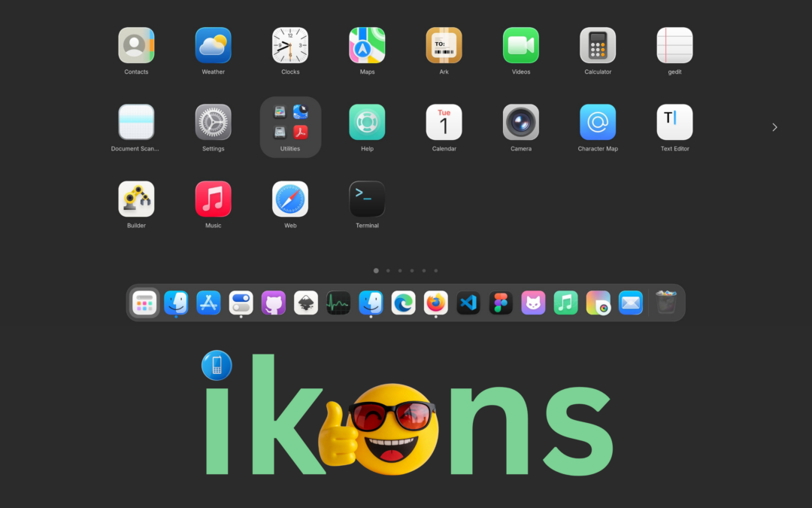Open Firefox from the dock
The height and width of the screenshot is (508, 812).
click(435, 303)
